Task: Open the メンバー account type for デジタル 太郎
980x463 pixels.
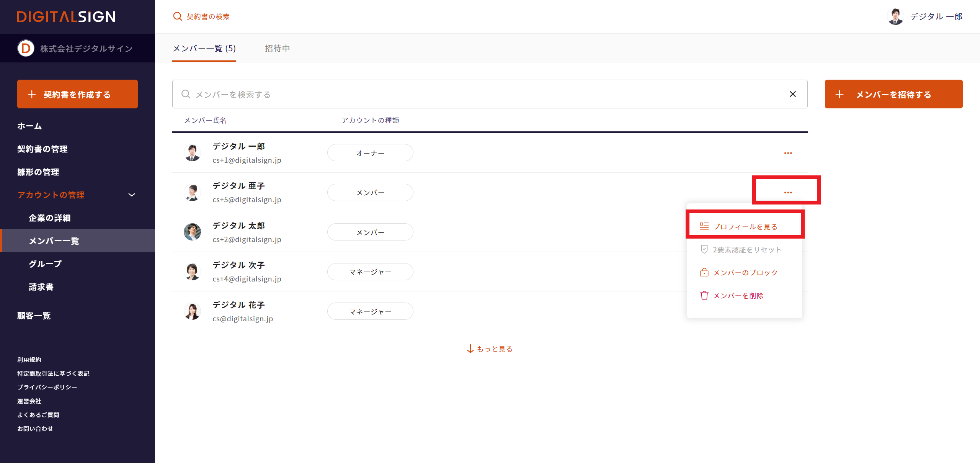Action: [x=370, y=232]
